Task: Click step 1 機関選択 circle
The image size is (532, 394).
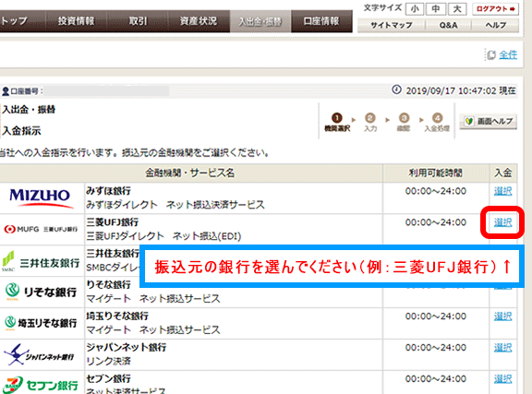Action: pos(336,118)
